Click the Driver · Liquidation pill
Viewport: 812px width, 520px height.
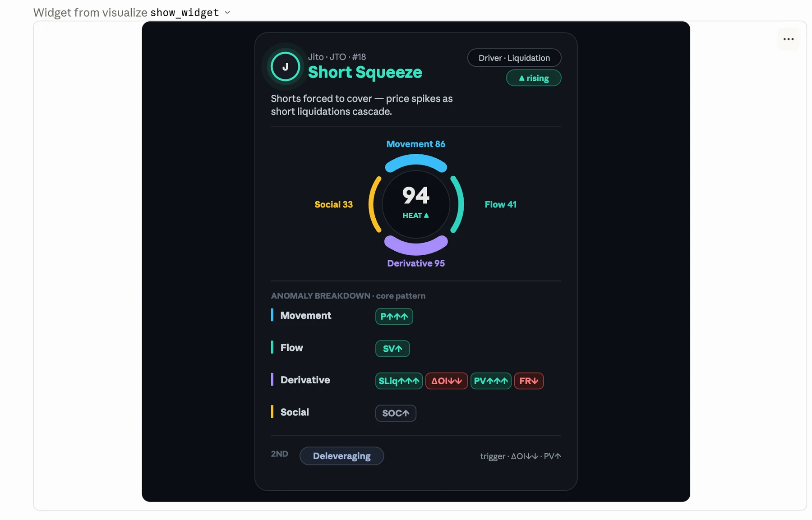[514, 58]
